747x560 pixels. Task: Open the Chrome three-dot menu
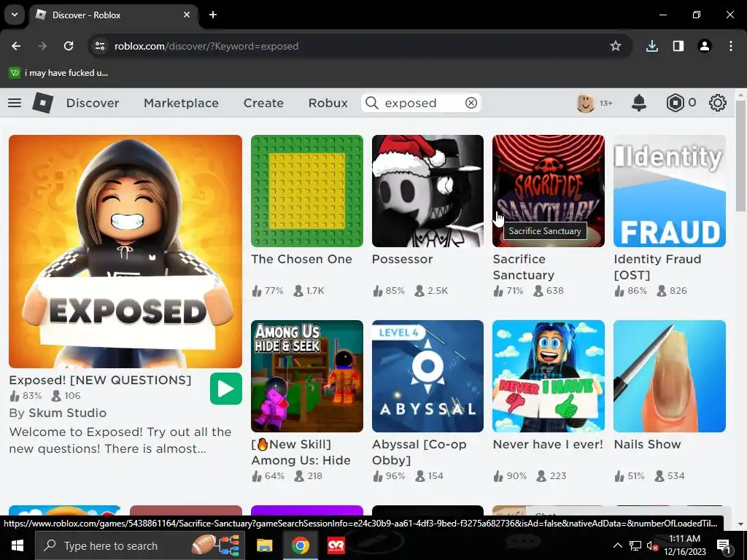(x=731, y=46)
